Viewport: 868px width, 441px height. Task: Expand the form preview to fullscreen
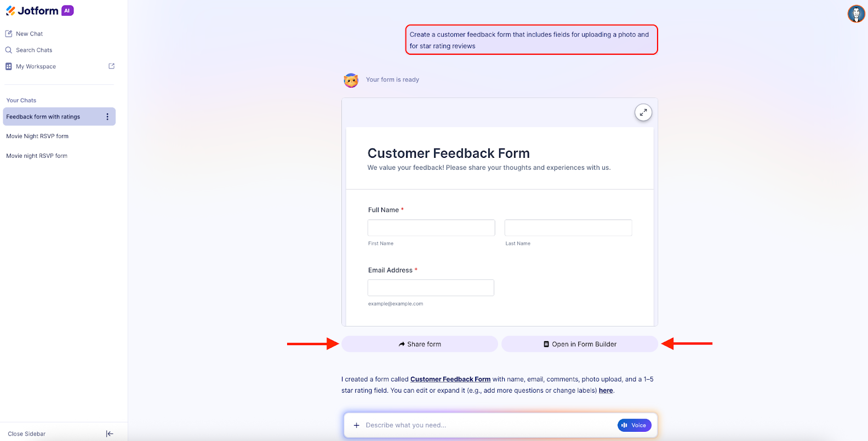(643, 112)
